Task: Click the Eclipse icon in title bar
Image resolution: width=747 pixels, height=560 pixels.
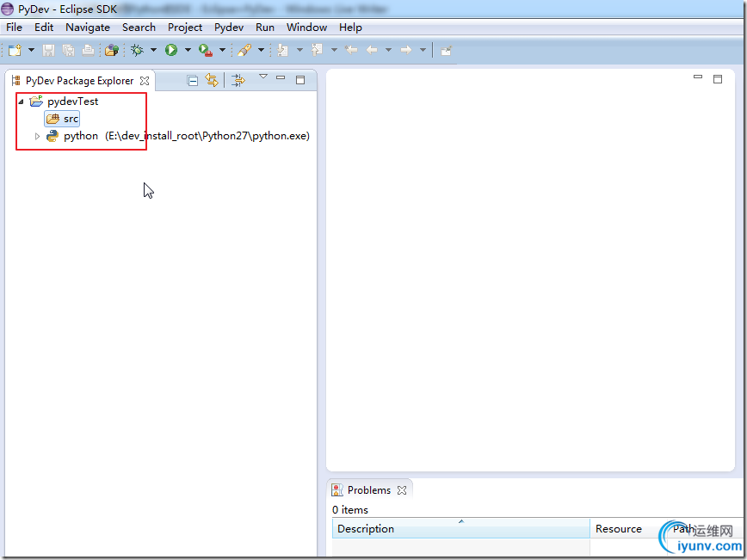Action: [8, 9]
